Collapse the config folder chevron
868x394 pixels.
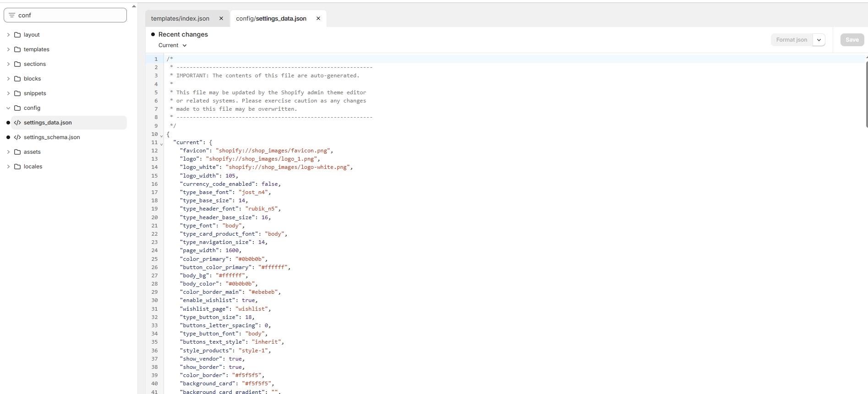[8, 108]
